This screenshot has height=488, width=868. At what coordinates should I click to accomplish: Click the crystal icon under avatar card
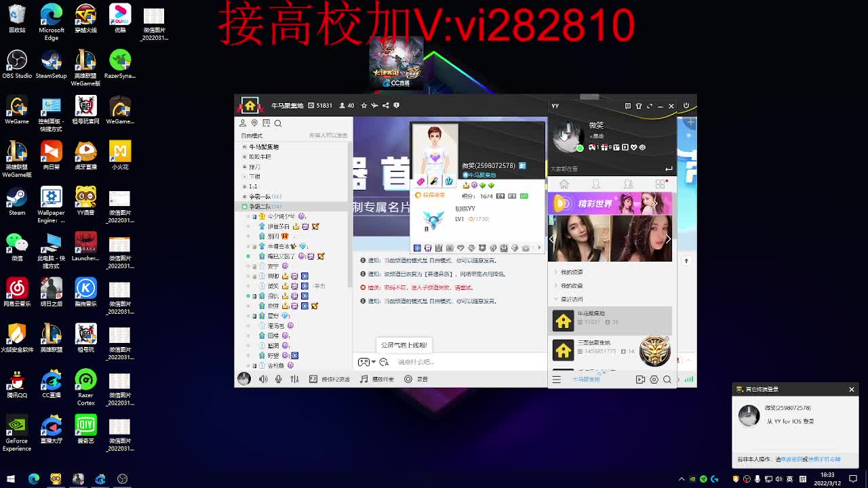pos(448,182)
